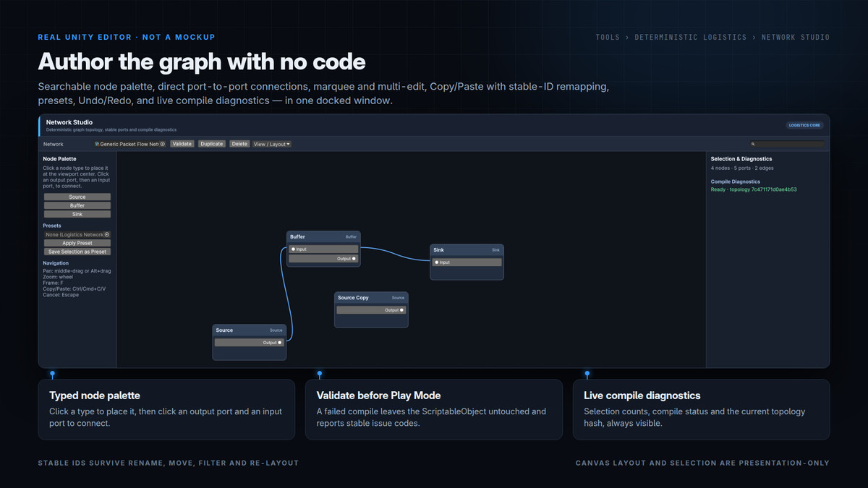The image size is (868, 488).
Task: Select the edge from Buffer output to Sink
Action: pos(395,252)
